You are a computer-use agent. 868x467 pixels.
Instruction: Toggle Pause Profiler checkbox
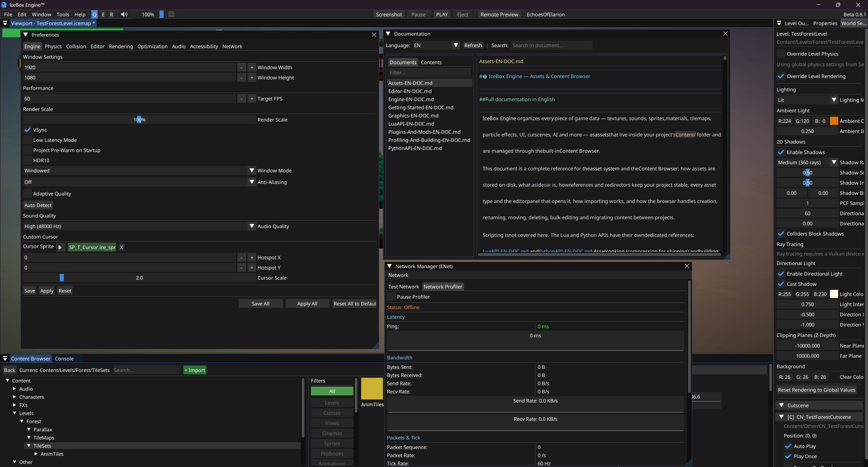pyautogui.click(x=391, y=297)
